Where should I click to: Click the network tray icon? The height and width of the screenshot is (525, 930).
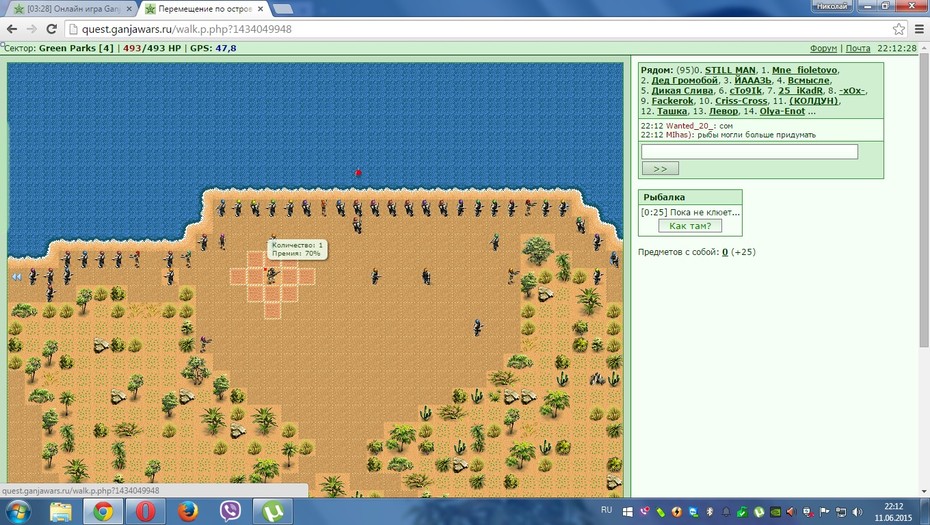(x=840, y=512)
